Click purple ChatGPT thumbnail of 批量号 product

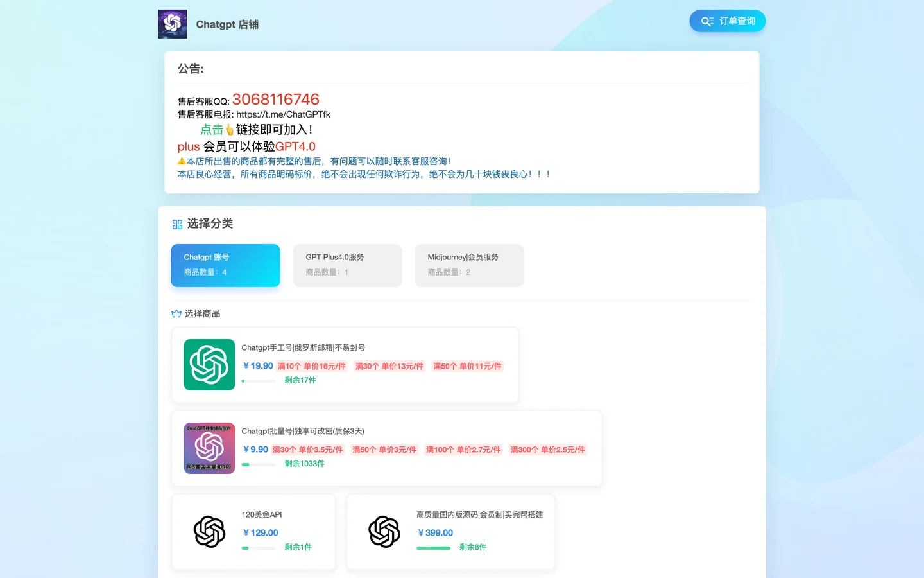click(209, 448)
